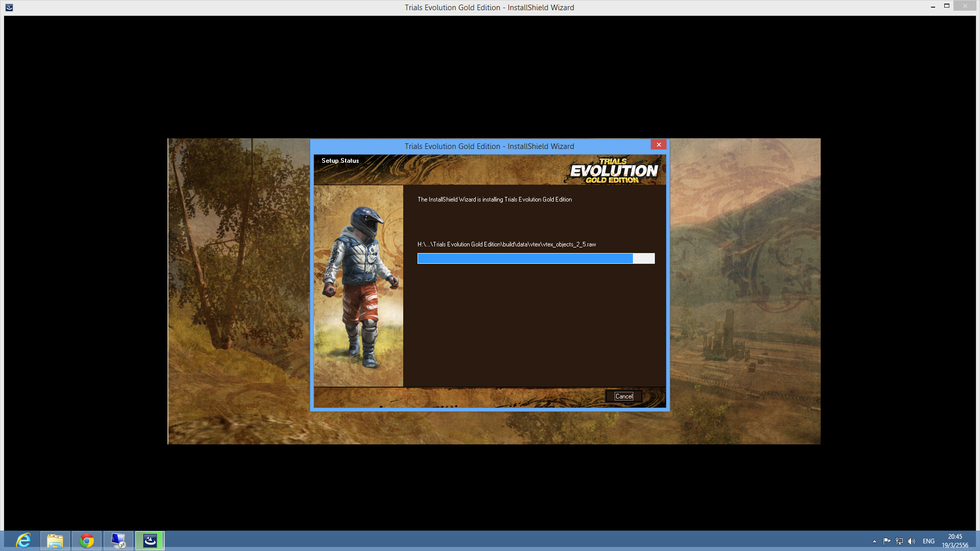
Task: Launch Google Chrome from the taskbar
Action: (x=87, y=541)
